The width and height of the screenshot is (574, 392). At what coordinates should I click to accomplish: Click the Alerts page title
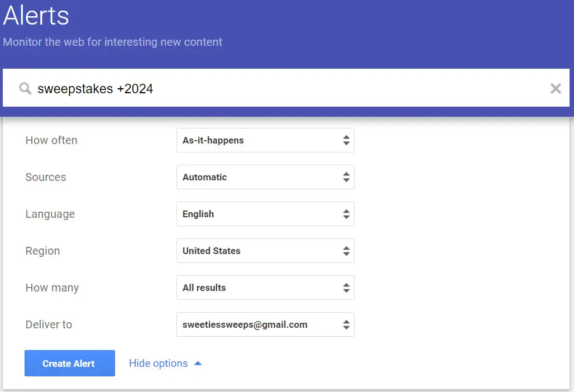tap(35, 16)
